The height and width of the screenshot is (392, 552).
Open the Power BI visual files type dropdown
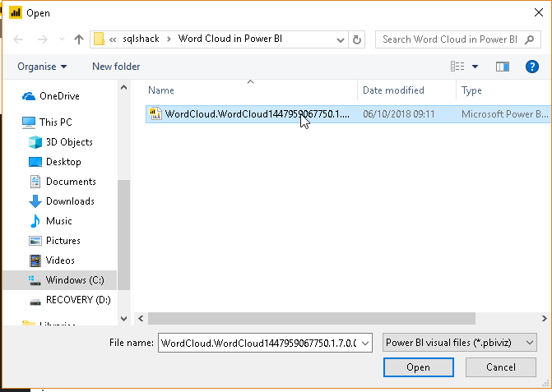tap(460, 343)
